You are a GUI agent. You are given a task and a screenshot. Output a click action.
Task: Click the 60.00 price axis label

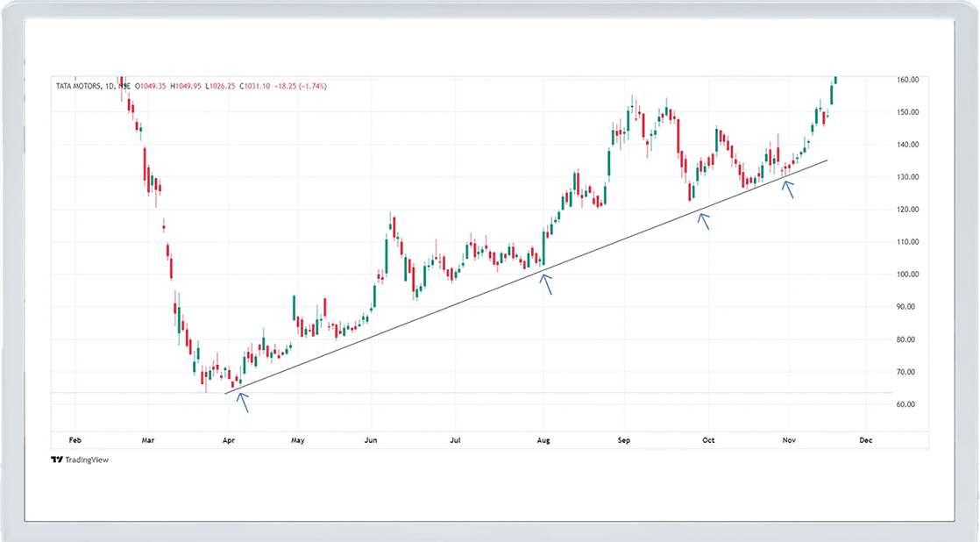coord(907,404)
